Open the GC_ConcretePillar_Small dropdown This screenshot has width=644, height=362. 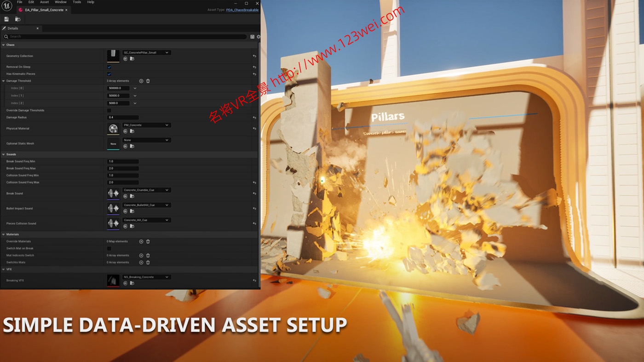point(146,52)
